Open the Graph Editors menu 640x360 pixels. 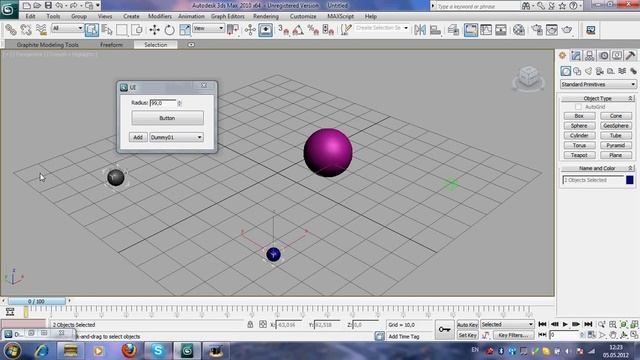[x=227, y=16]
